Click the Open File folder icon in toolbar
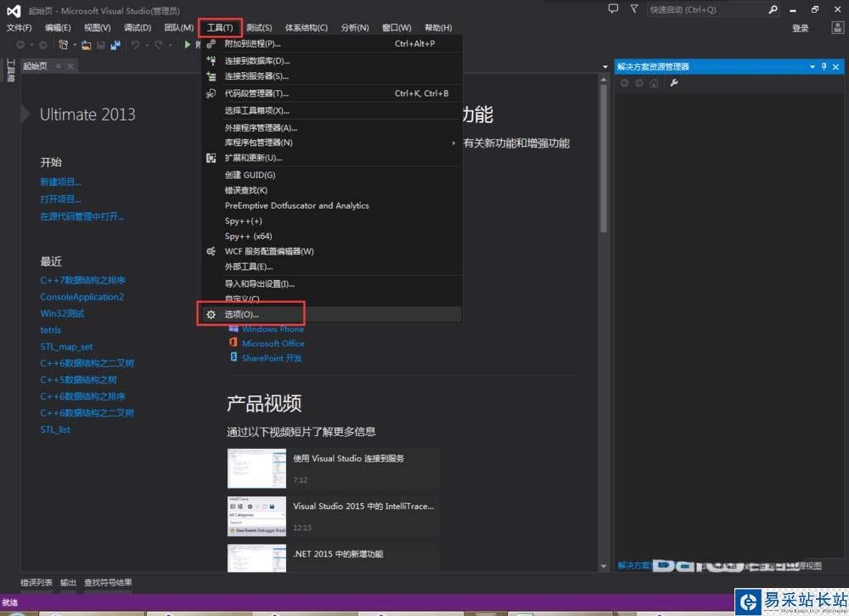Viewport: 849px width, 616px height. click(x=86, y=45)
